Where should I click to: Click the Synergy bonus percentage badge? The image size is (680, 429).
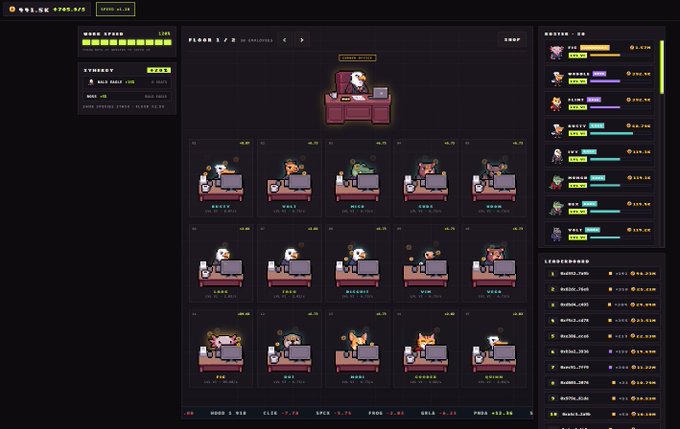159,70
